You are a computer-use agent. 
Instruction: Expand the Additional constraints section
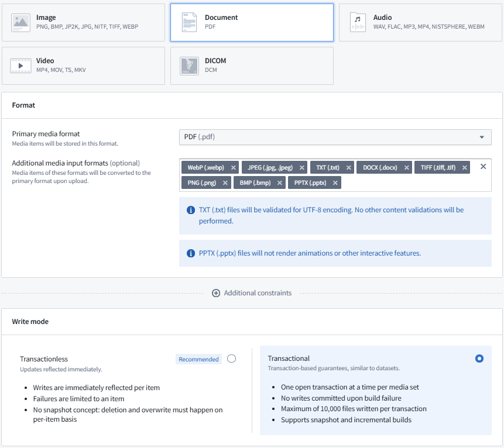pyautogui.click(x=252, y=293)
